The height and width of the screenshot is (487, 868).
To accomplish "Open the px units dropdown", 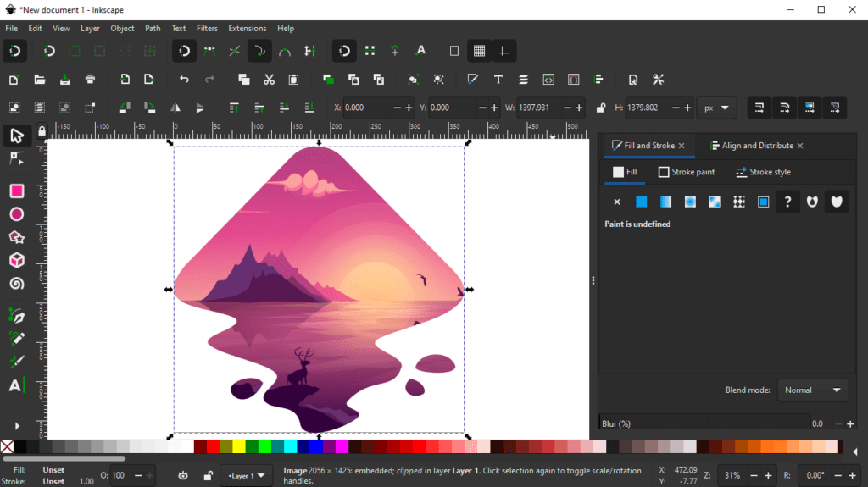I will coord(717,108).
